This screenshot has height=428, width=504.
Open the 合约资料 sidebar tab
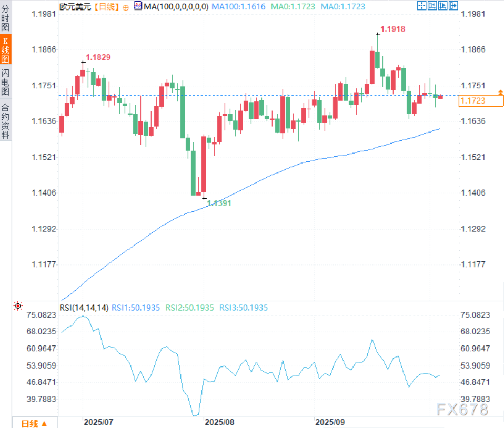tap(5, 121)
